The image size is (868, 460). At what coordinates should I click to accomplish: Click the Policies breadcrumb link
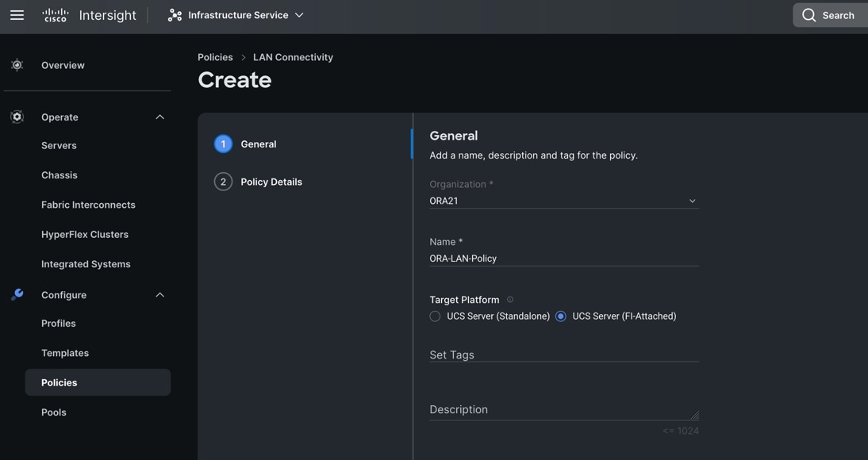215,57
